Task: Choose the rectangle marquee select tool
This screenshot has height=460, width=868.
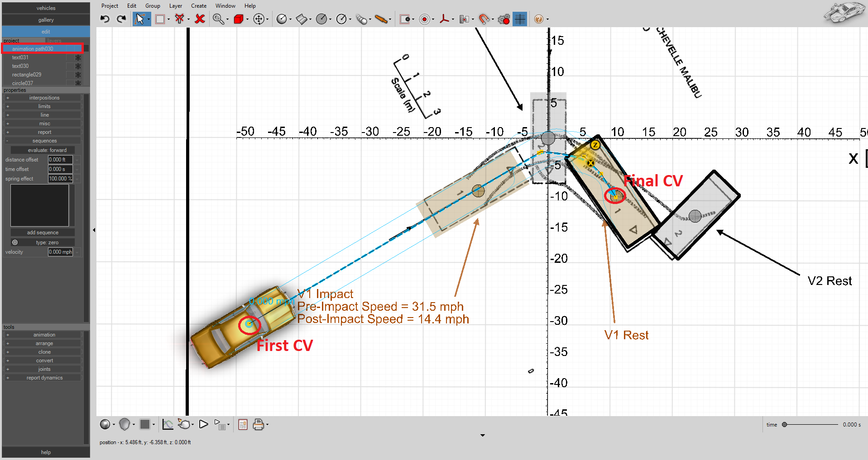Action: pyautogui.click(x=160, y=19)
